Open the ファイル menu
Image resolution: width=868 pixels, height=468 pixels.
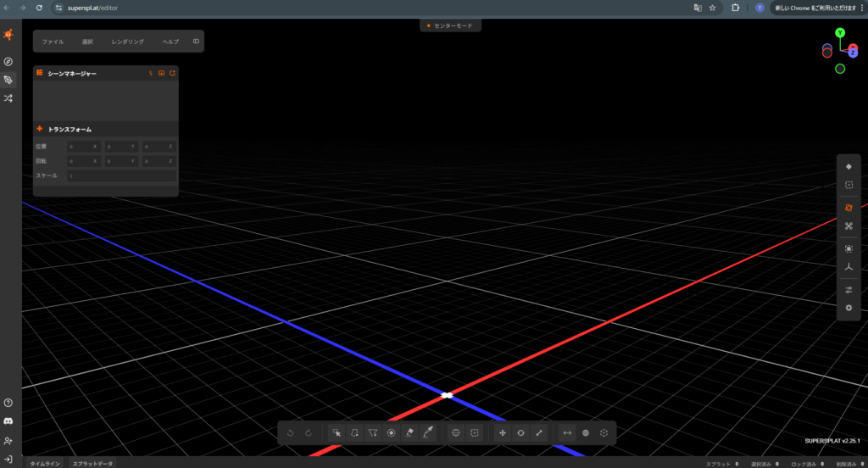[53, 42]
